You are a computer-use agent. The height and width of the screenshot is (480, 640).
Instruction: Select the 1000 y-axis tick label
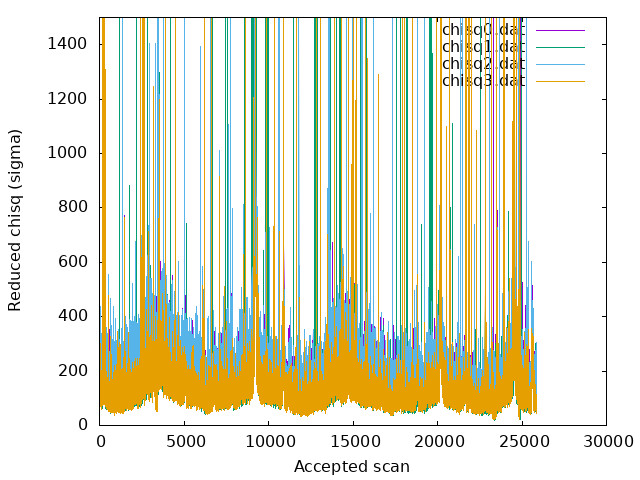(68, 153)
